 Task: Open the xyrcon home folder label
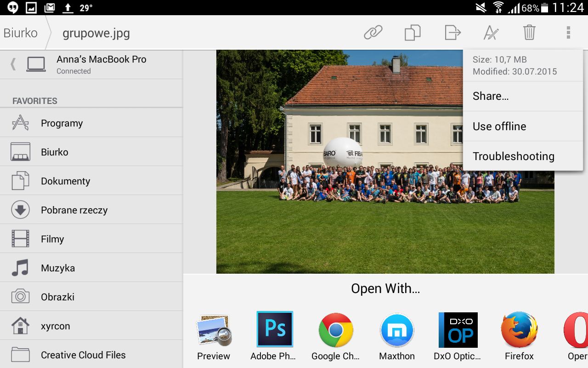(56, 326)
